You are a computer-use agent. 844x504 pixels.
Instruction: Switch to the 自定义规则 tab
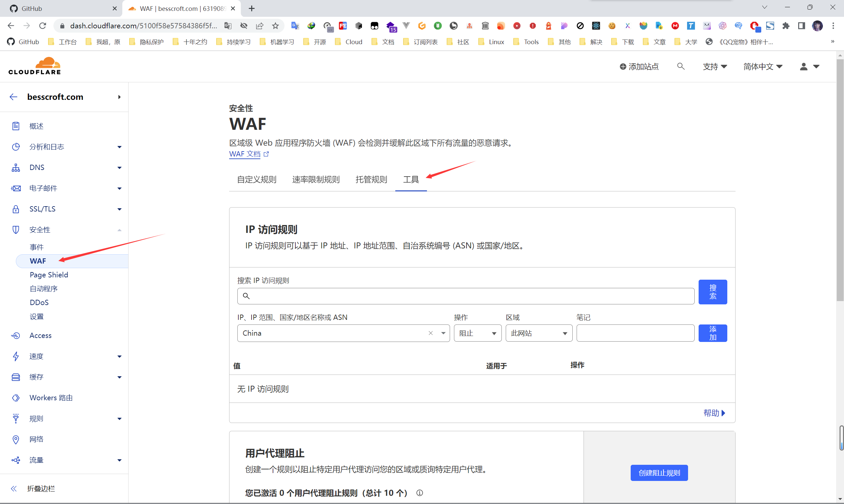click(256, 179)
